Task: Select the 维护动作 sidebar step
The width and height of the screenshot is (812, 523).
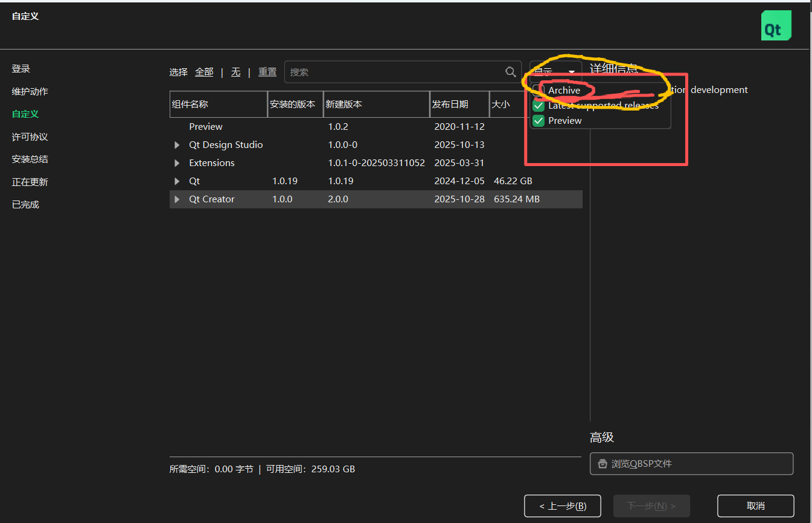Action: click(x=30, y=92)
